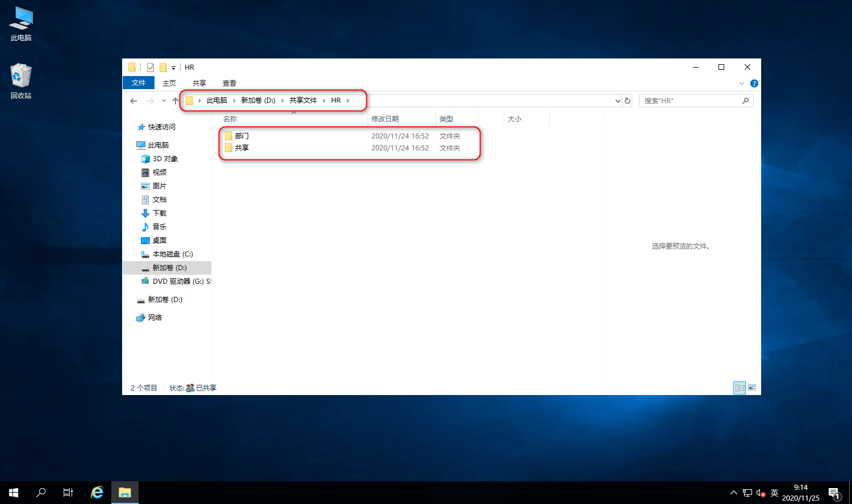852x504 pixels.
Task: Sort by the 名称 column header
Action: [x=294, y=119]
